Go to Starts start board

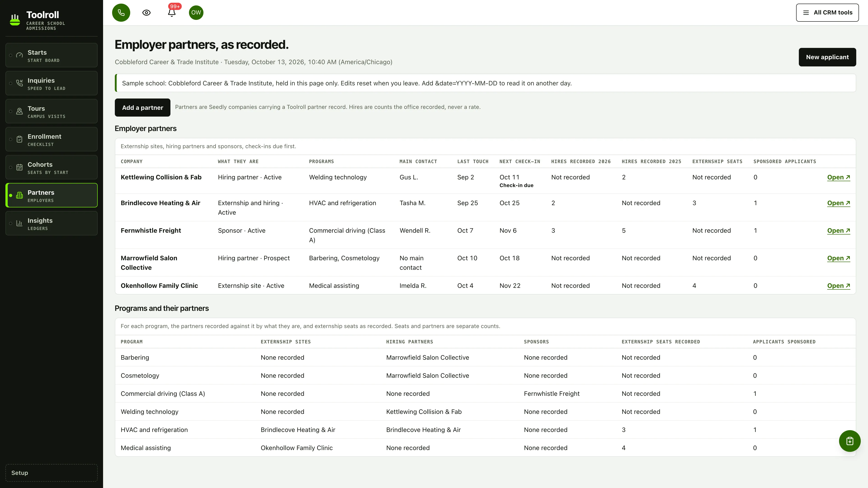click(x=52, y=55)
